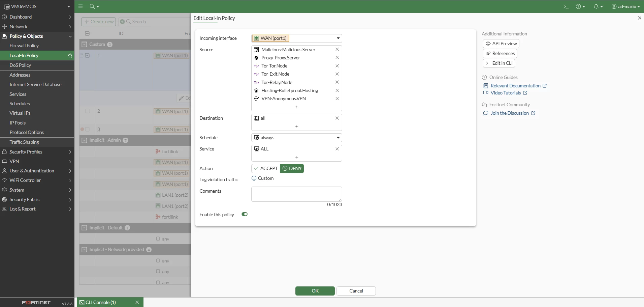Favorite Local-In Policy with star icon
Viewport: 644px width, 307px height.
(70, 55)
